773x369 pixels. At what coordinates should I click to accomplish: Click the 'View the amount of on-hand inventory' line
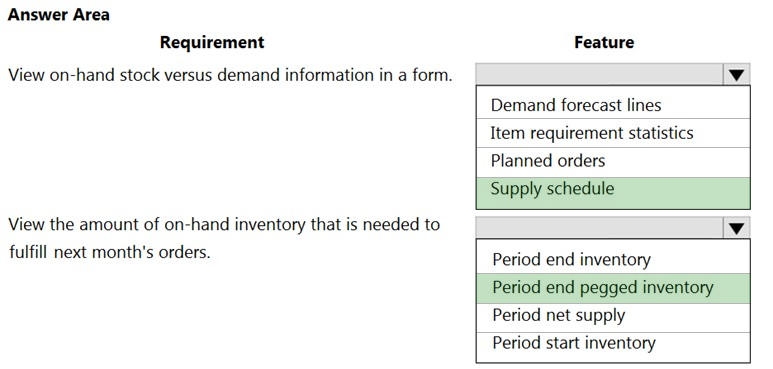point(224,225)
